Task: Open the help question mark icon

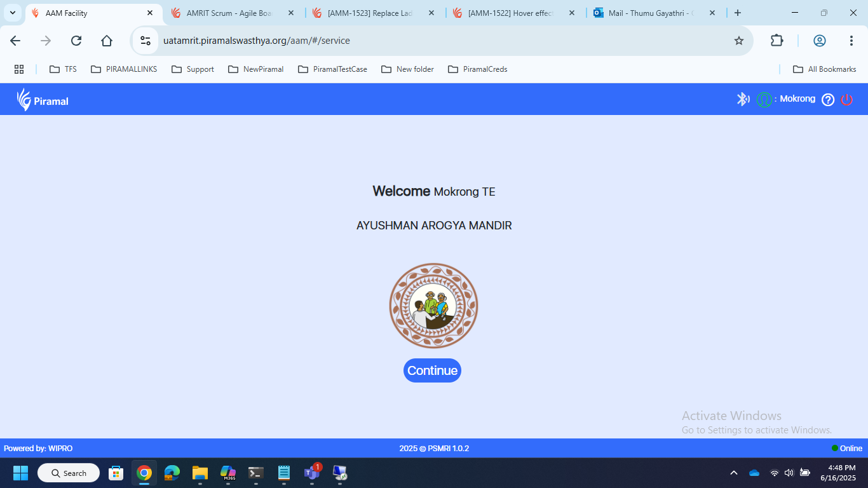Action: pyautogui.click(x=828, y=100)
